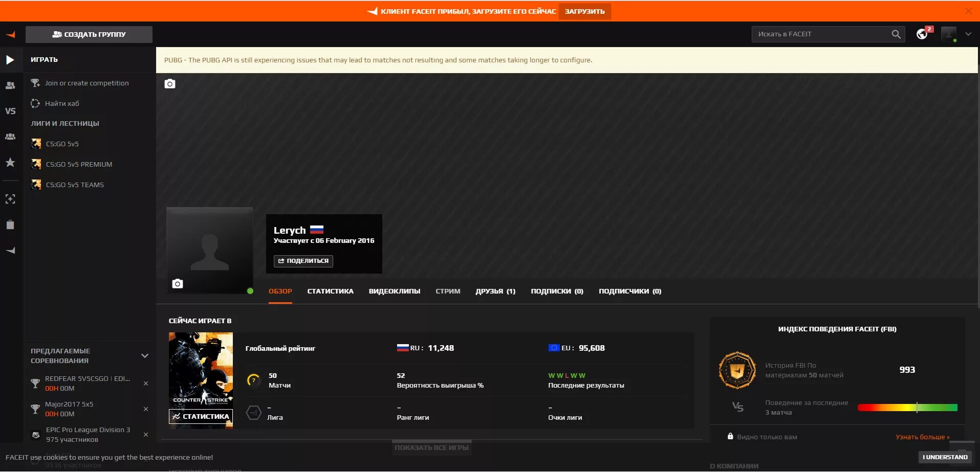This screenshot has width=980, height=473.
Task: Switch to the Стрим tab
Action: pyautogui.click(x=448, y=291)
